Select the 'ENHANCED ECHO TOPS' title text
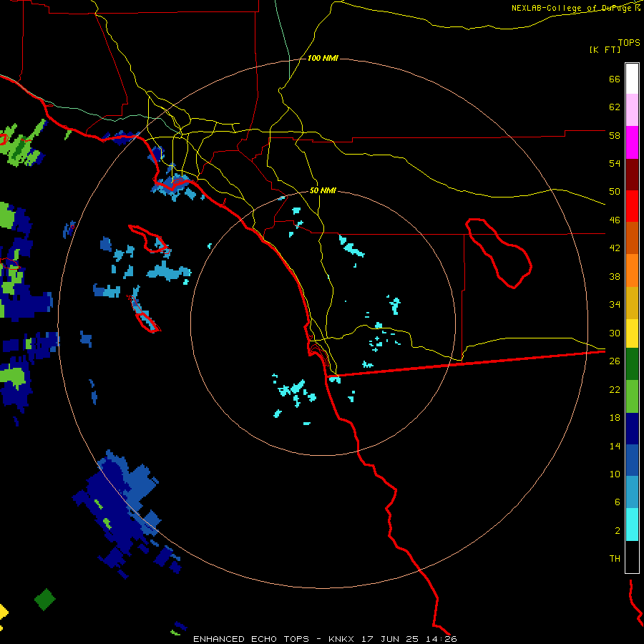 [251, 639]
